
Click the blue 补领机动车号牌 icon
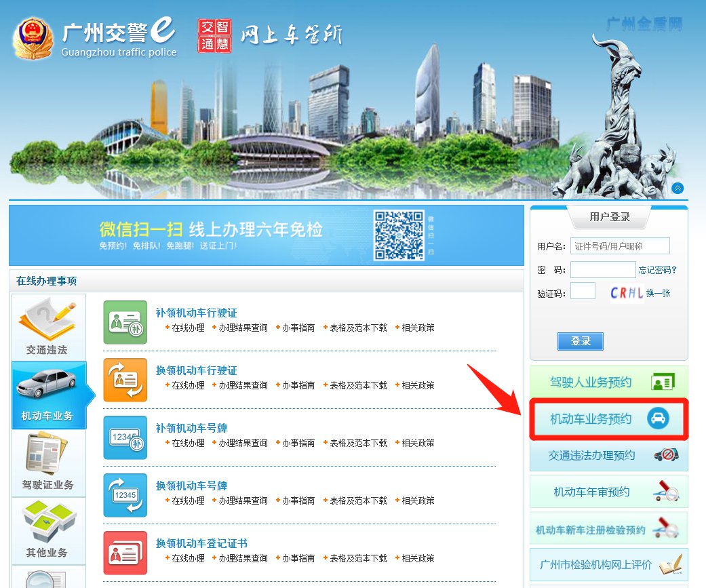tap(125, 437)
